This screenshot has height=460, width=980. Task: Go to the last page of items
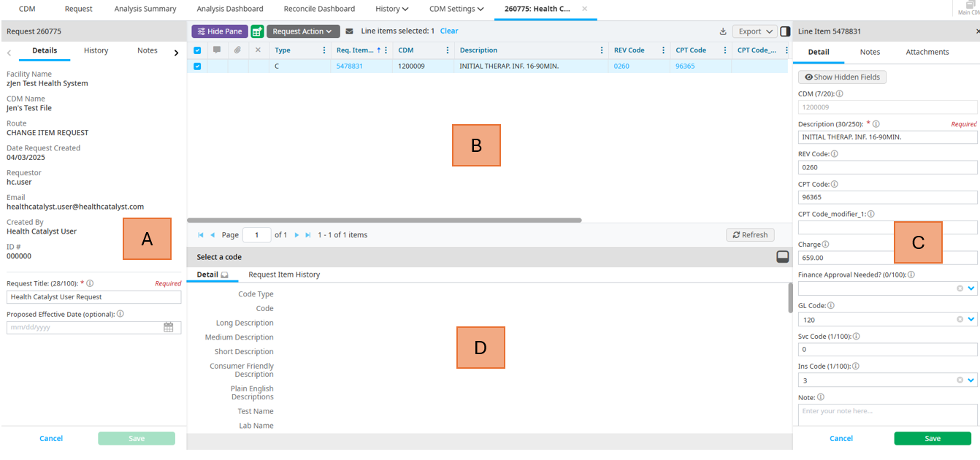click(308, 235)
